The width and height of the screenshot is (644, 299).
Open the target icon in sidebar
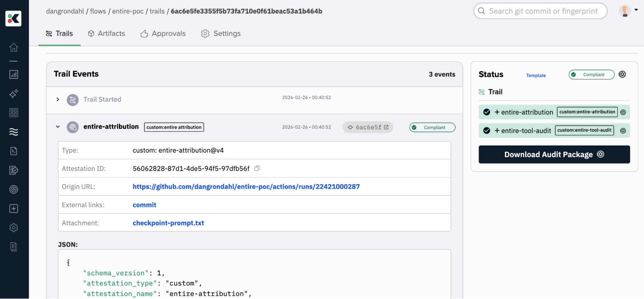[14, 189]
